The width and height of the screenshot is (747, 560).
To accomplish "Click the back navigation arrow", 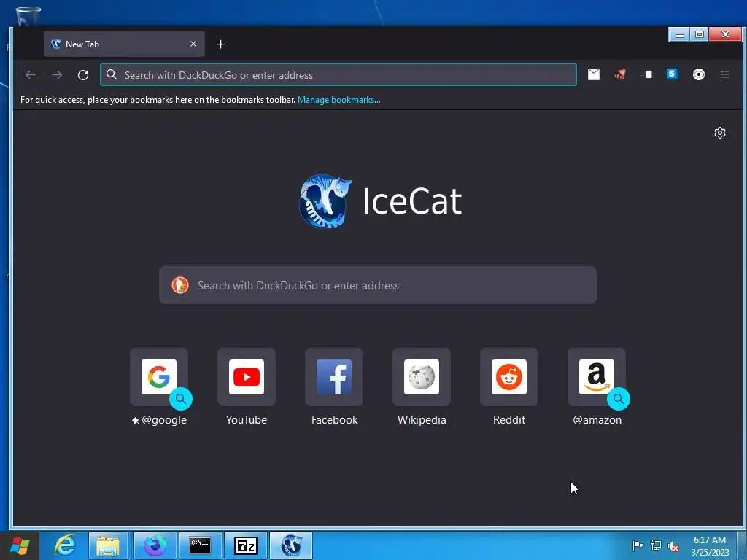I will [31, 75].
